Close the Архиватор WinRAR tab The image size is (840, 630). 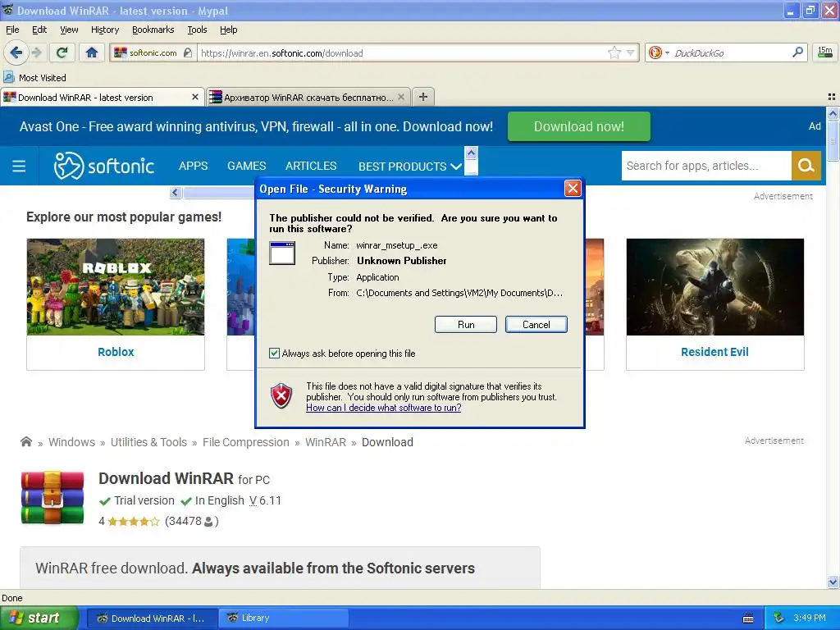click(401, 97)
